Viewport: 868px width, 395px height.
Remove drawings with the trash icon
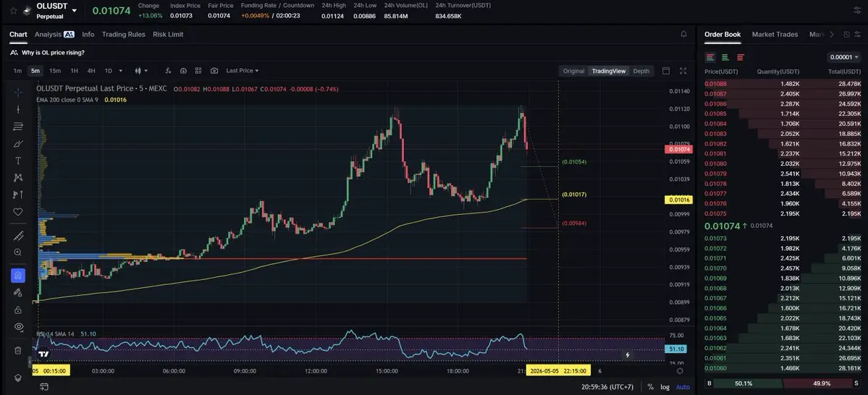(x=17, y=350)
